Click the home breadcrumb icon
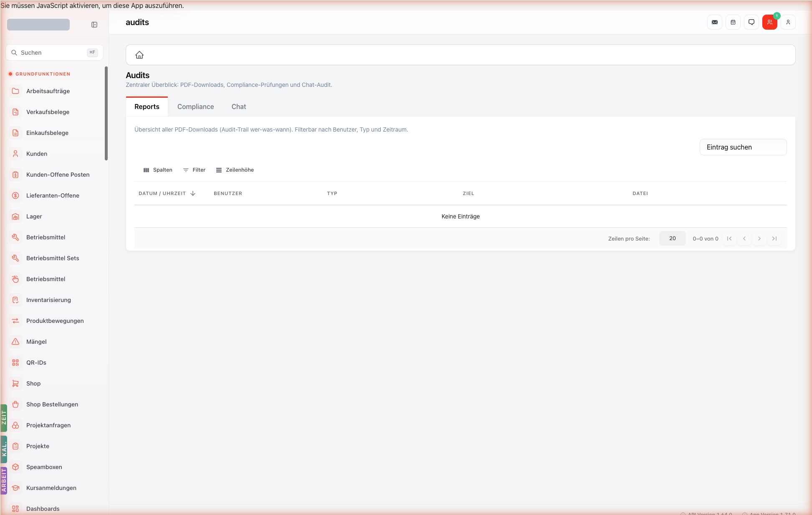The height and width of the screenshot is (515, 812). pos(139,55)
